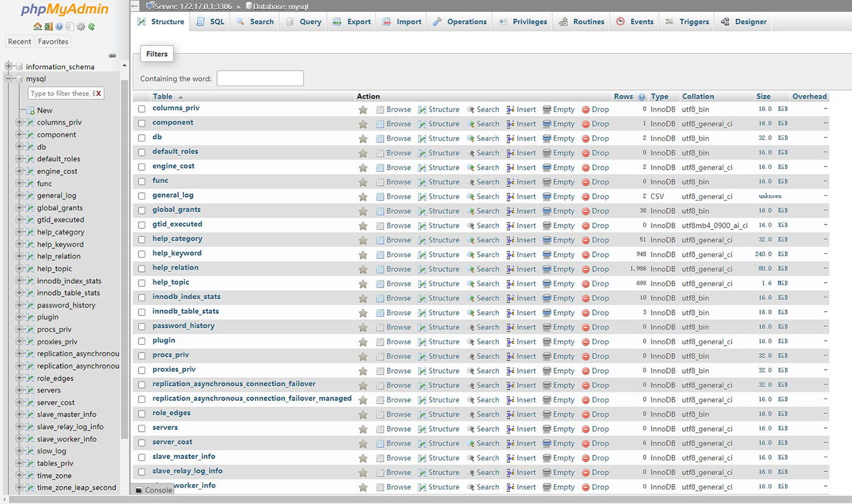The width and height of the screenshot is (852, 504).
Task: Click the Home icon under phpMyAdmin logo
Action: (37, 27)
